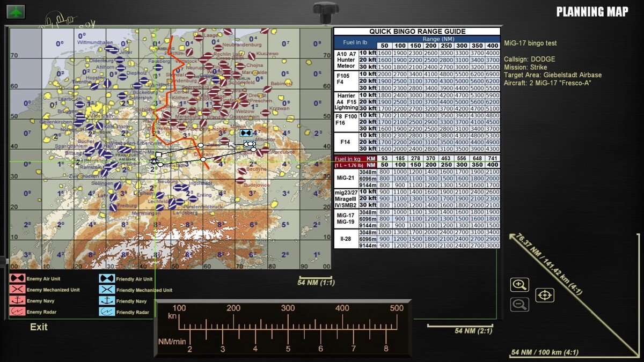This screenshot has width=644, height=362.
Task: Click the Hopsten friendly airbase marker
Action: pos(107,83)
